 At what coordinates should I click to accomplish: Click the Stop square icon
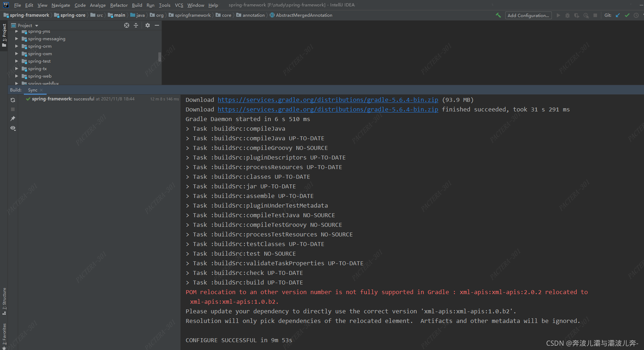click(595, 15)
